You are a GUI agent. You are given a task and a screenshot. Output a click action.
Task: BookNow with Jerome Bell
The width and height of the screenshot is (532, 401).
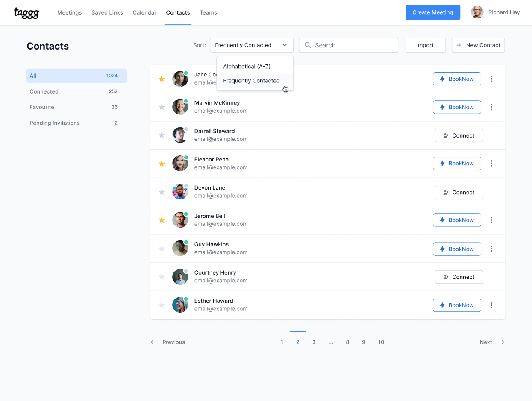[457, 220]
